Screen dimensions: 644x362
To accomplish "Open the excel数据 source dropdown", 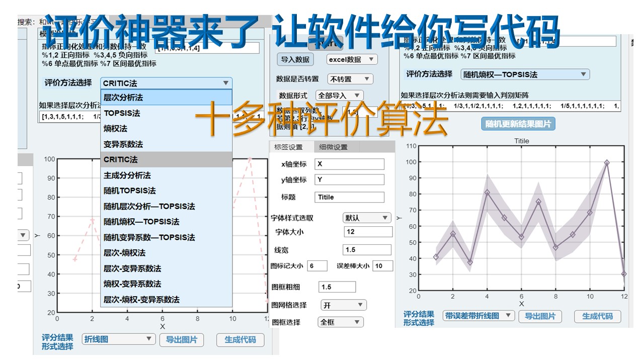I will pyautogui.click(x=352, y=59).
